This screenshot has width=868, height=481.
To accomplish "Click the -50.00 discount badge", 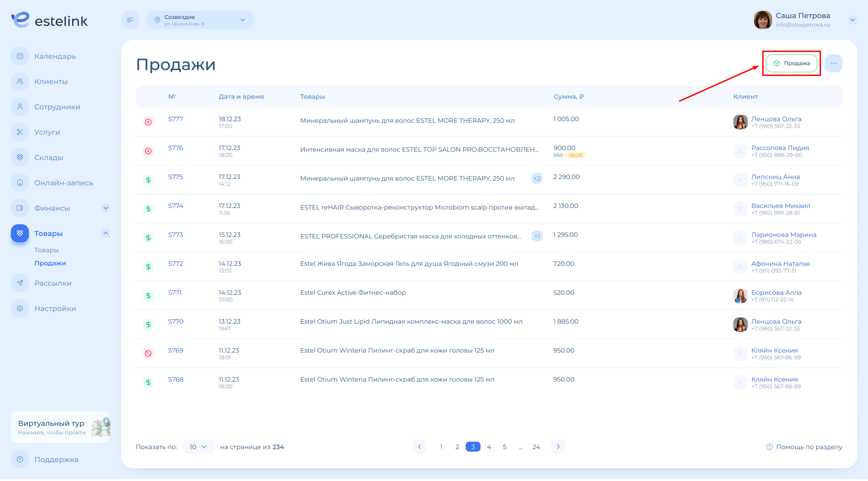I will (x=576, y=155).
